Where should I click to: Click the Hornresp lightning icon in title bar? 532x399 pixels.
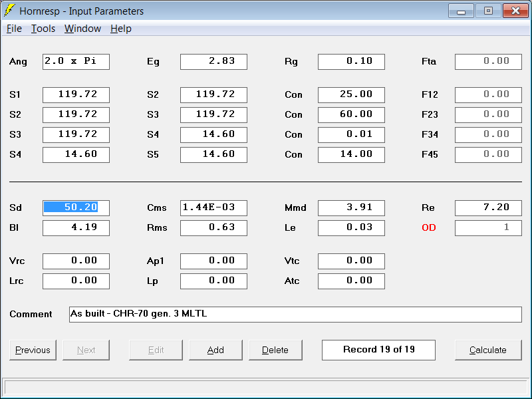9,11
